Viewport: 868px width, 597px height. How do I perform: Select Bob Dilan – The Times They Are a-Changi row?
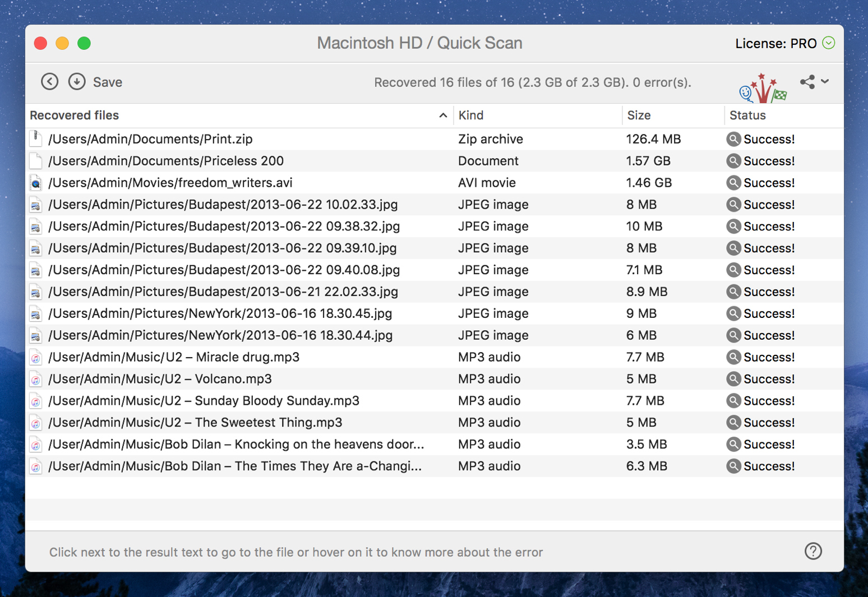pos(435,466)
